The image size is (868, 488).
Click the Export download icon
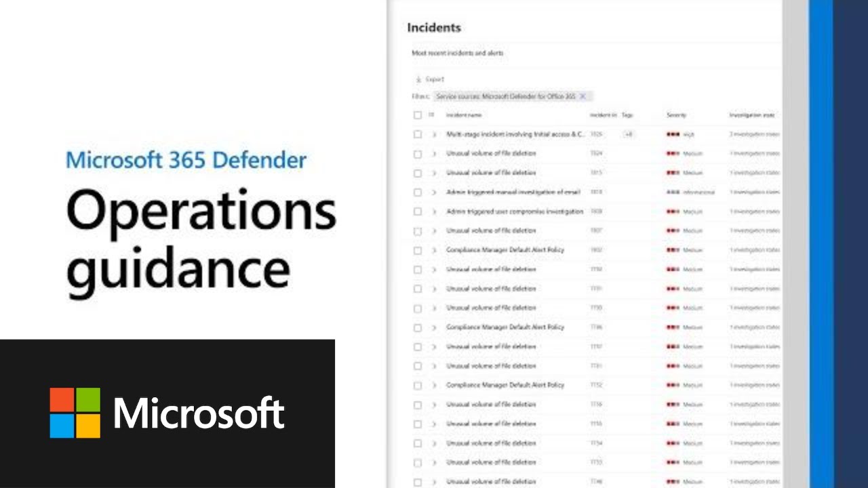(418, 79)
